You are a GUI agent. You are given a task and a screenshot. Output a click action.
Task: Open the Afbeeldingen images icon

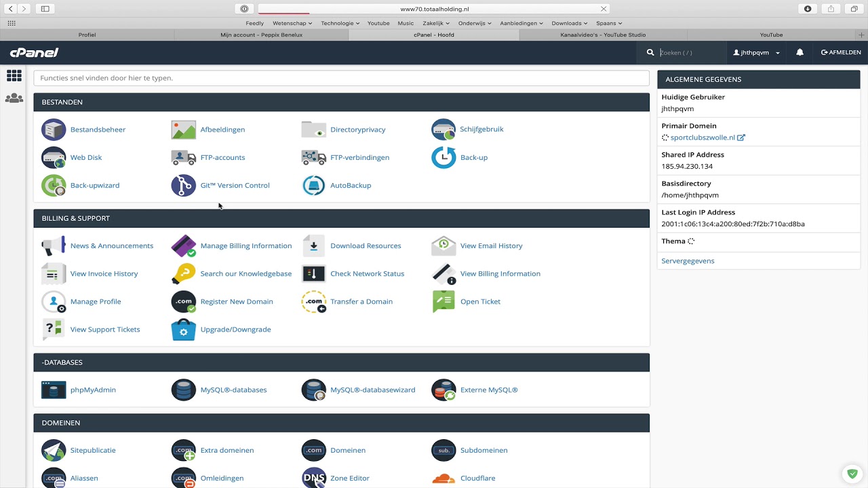click(184, 129)
